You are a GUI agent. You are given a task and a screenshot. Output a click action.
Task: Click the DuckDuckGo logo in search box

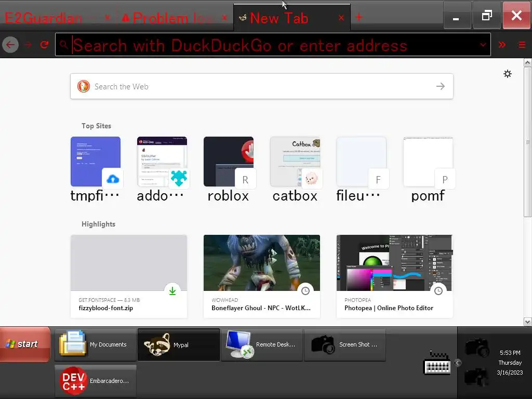point(84,87)
